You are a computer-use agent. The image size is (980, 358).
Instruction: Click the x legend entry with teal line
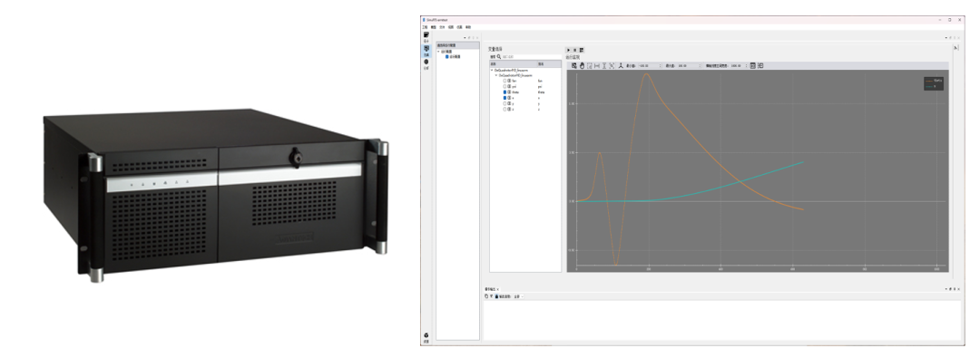pyautogui.click(x=930, y=86)
